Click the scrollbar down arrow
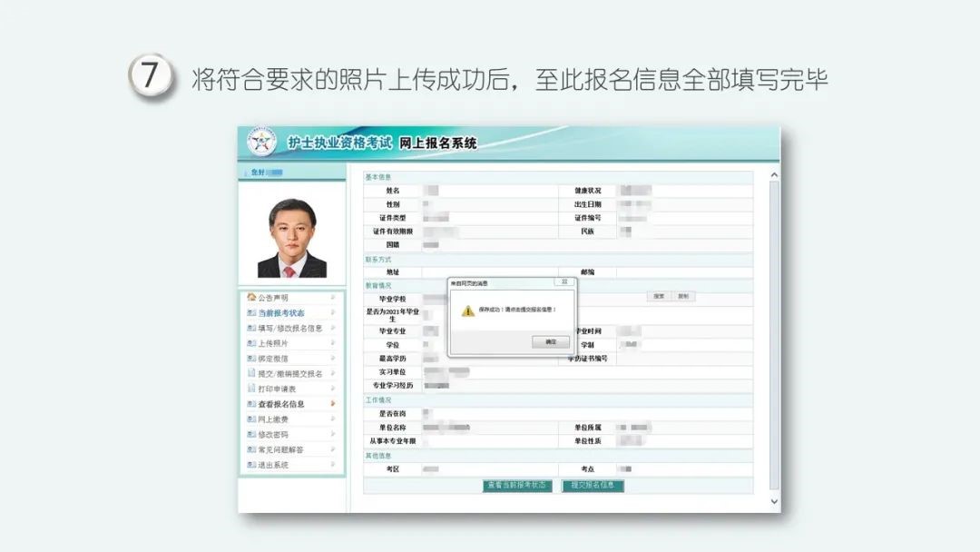The height and width of the screenshot is (552, 980). (774, 500)
